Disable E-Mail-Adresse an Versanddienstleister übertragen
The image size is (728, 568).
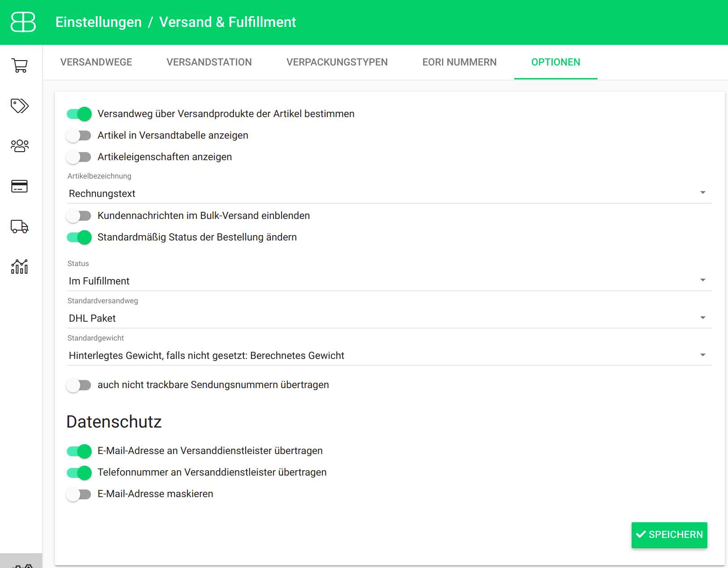pos(79,451)
